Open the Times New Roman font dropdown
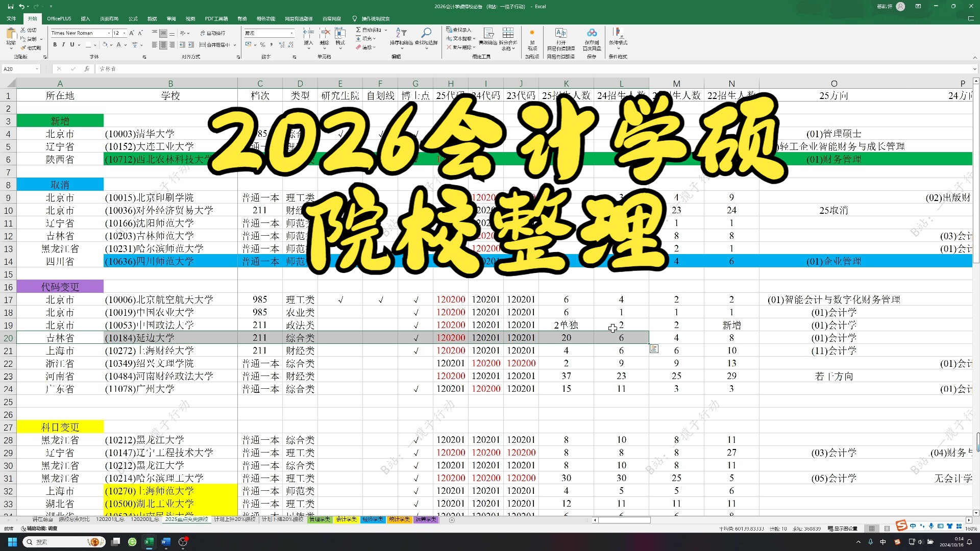980x551 pixels. pyautogui.click(x=109, y=33)
